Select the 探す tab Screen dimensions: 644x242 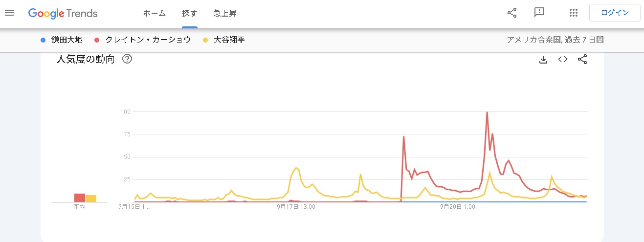tap(189, 13)
